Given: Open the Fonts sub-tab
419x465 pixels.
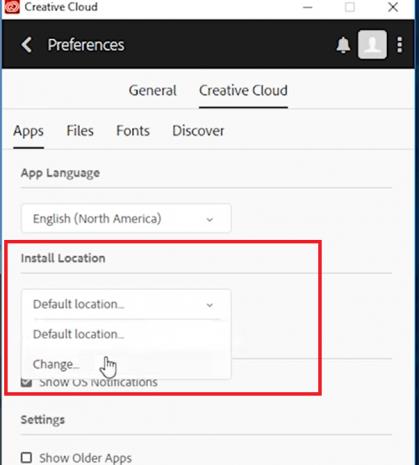Looking at the screenshot, I should coord(133,131).
